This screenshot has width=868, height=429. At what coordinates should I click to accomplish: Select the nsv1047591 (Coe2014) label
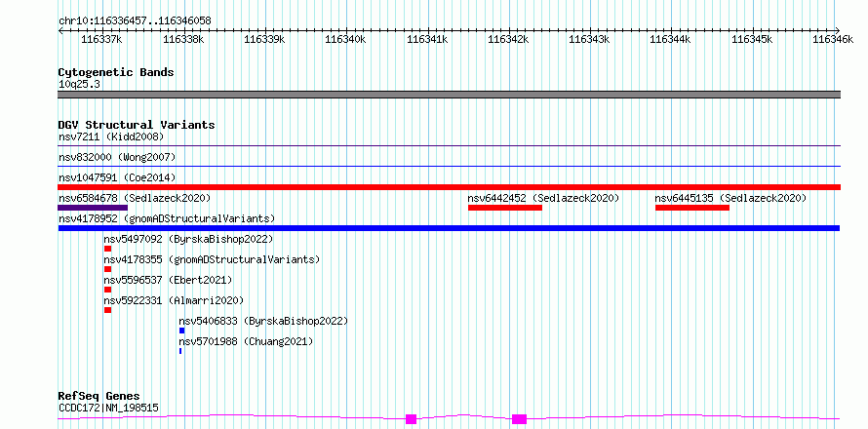117,177
